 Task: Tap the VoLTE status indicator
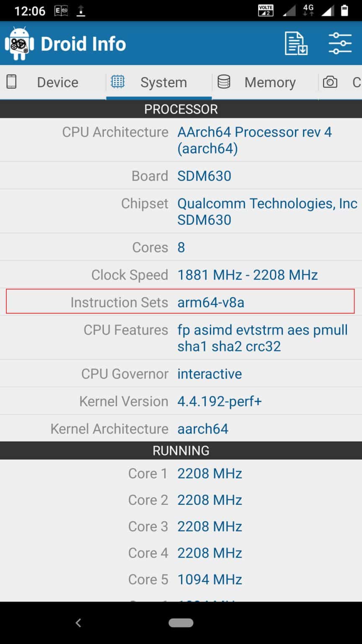pos(266,10)
